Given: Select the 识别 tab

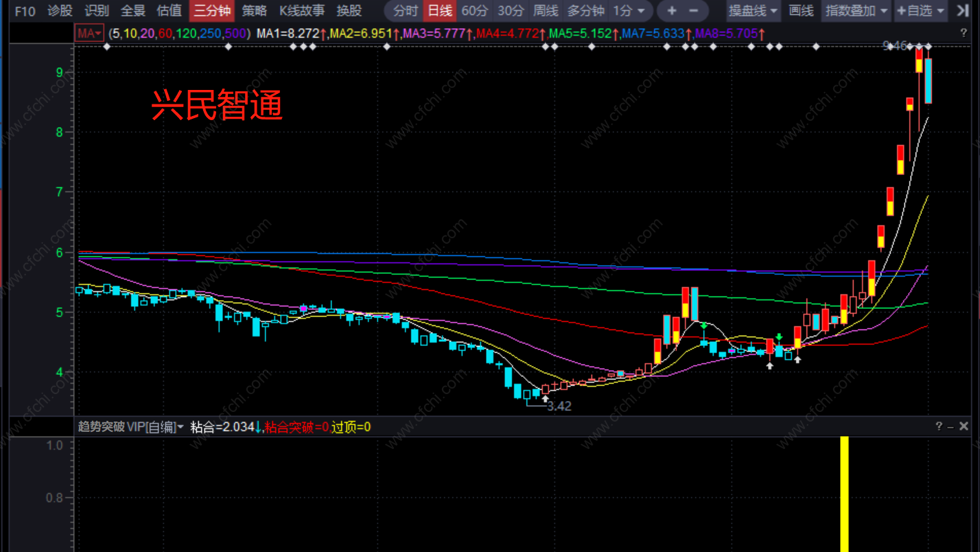Looking at the screenshot, I should (x=97, y=11).
